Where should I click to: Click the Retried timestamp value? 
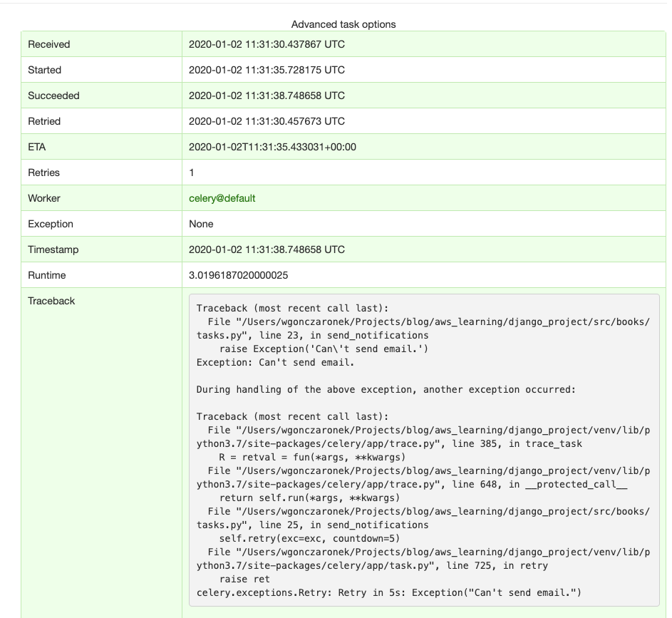[267, 121]
